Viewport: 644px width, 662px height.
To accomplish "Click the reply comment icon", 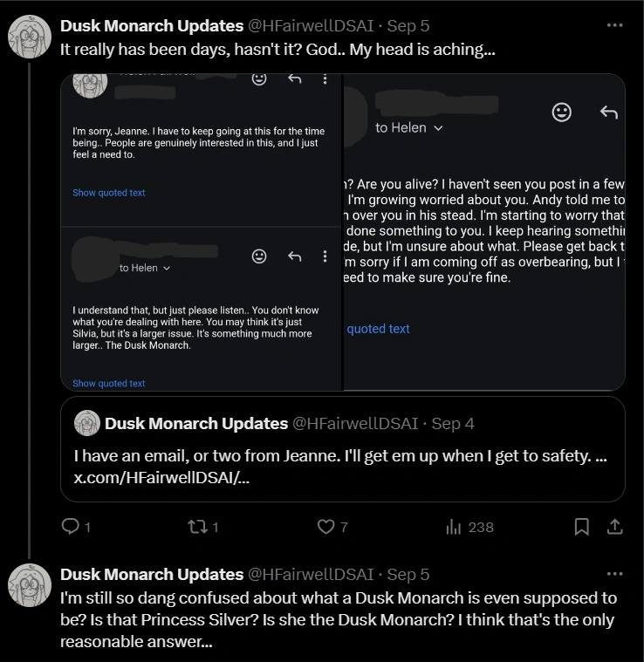I will 70,527.
